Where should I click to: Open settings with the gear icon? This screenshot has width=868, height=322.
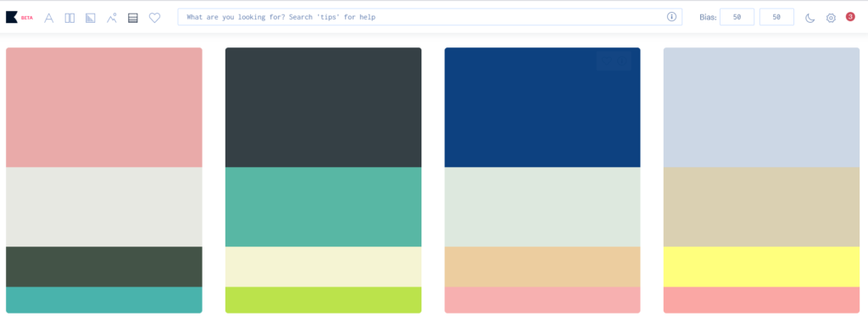(x=831, y=18)
